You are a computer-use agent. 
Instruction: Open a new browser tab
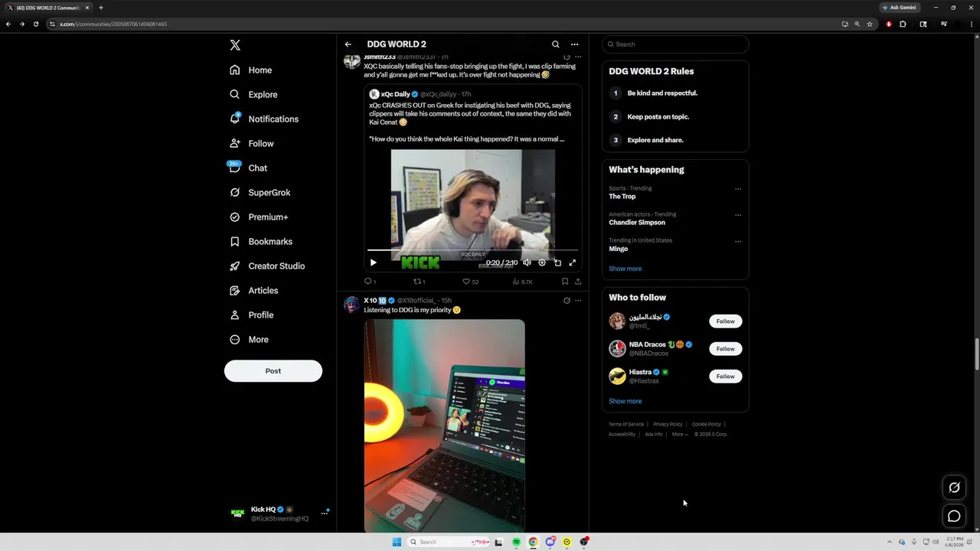(100, 8)
